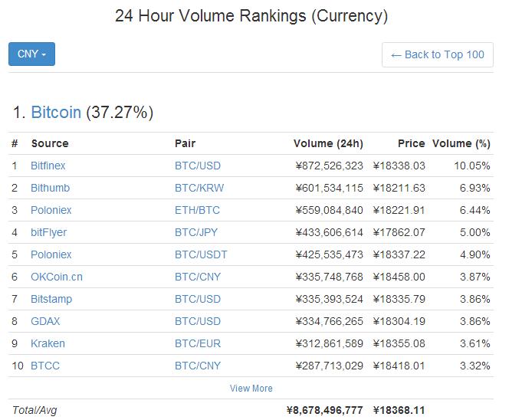Click the 24 Hour Volume Rankings title
522x420 pixels.
click(251, 15)
